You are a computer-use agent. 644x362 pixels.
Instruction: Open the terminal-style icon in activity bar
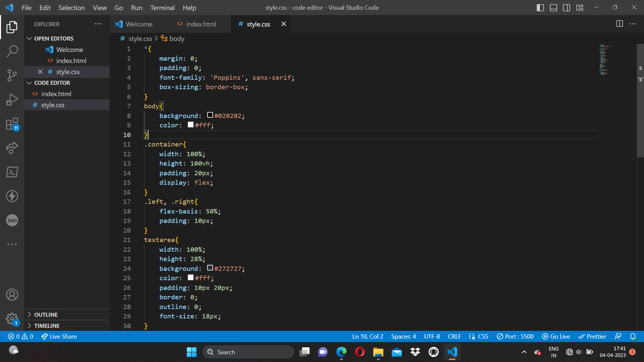(x=12, y=172)
